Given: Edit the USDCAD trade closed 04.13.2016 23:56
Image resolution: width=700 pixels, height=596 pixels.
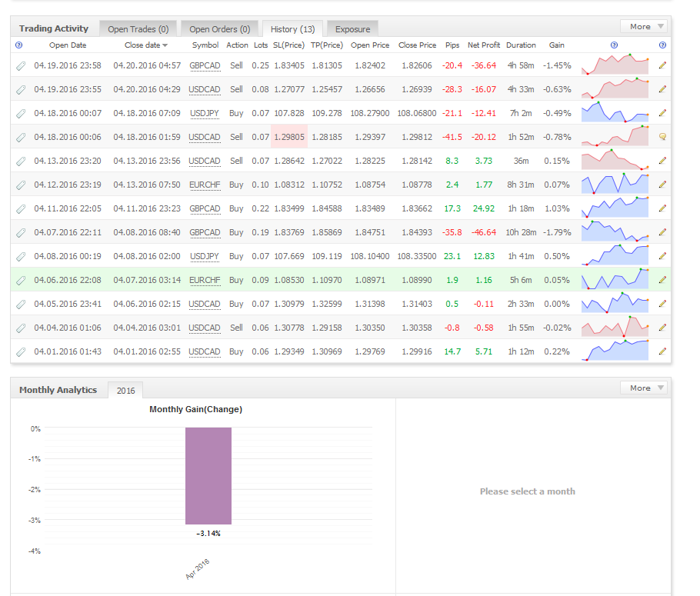Looking at the screenshot, I should (x=662, y=161).
